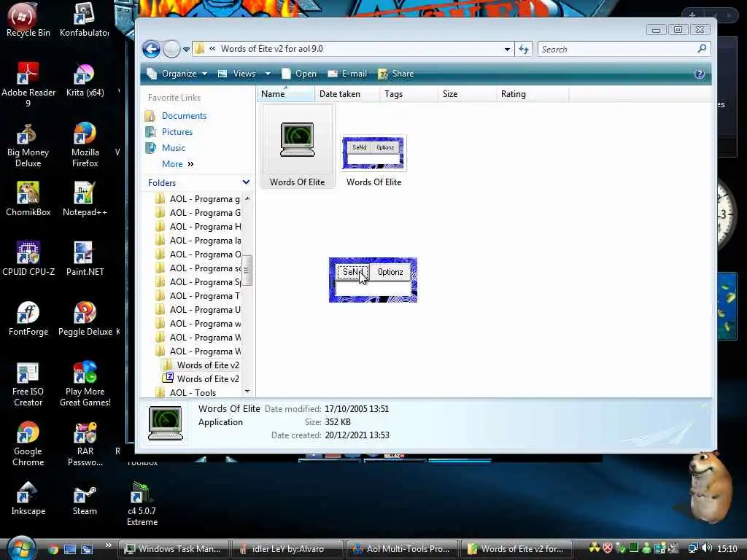This screenshot has height=560, width=747.
Task: Click E-mail in Explorer toolbar
Action: click(x=347, y=74)
